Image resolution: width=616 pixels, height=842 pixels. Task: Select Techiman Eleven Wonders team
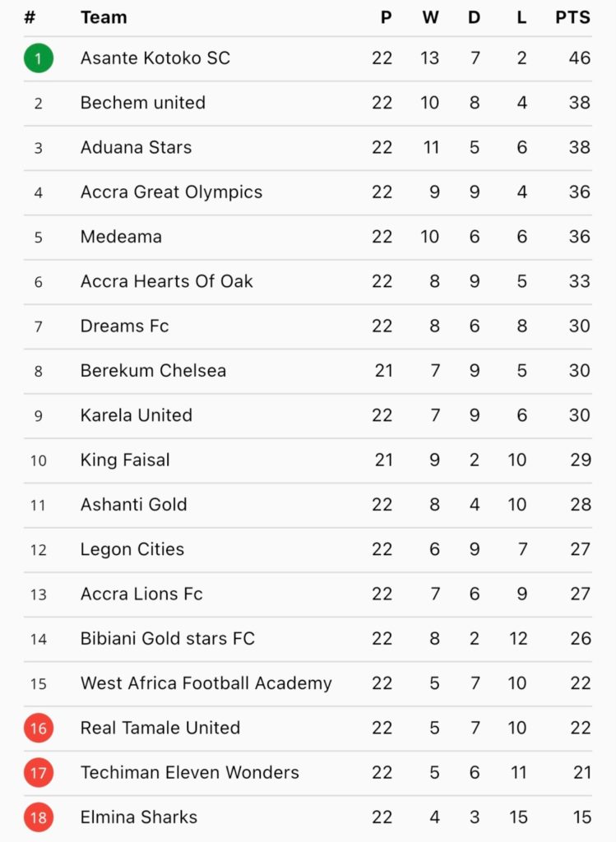pyautogui.click(x=189, y=773)
